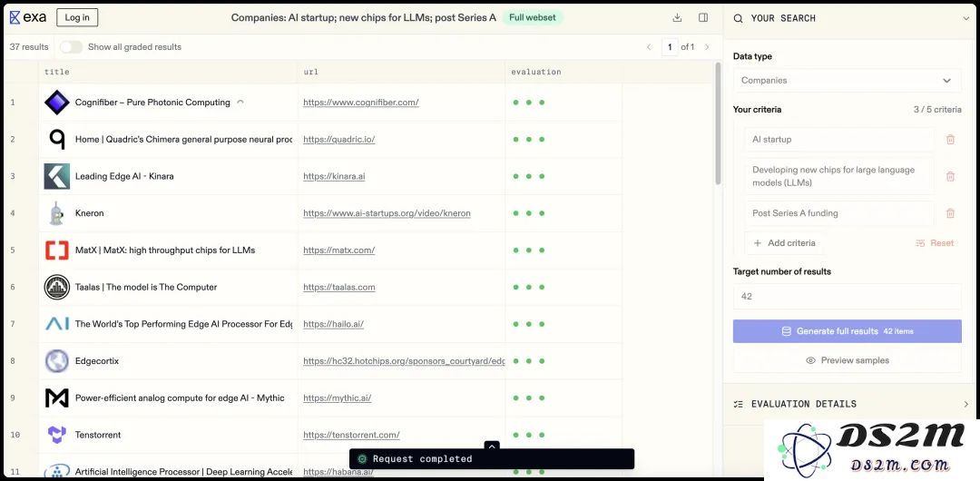Click the Quadric logo icon
The height and width of the screenshot is (481, 980).
click(57, 139)
